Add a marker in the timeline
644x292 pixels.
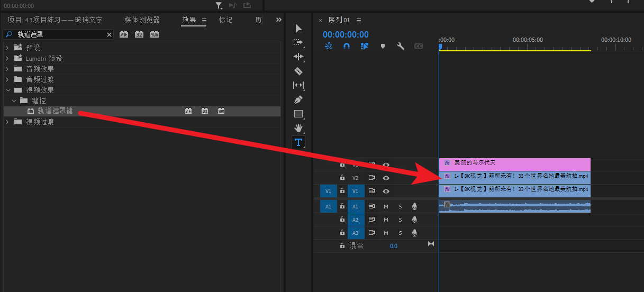tap(383, 46)
